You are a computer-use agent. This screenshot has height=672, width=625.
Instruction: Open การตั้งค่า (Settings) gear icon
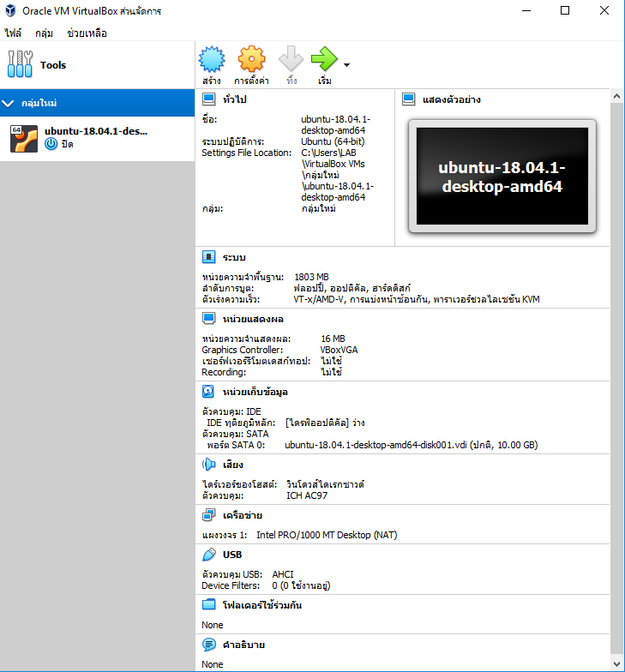click(x=251, y=61)
